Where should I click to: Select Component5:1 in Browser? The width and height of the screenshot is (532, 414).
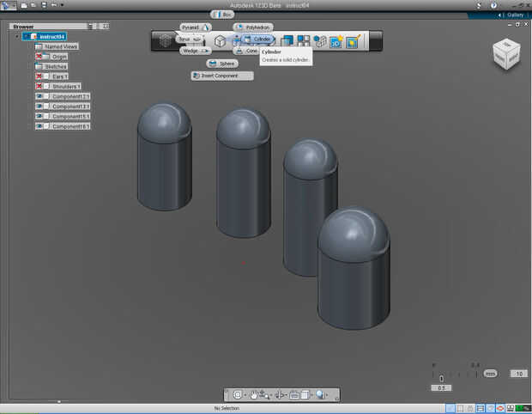(70, 116)
